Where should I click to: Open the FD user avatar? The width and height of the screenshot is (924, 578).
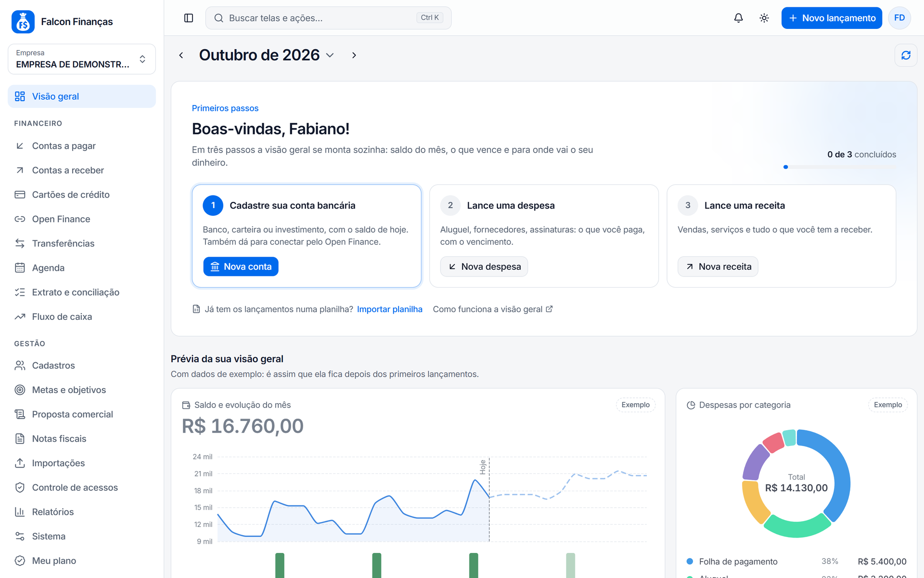coord(899,18)
